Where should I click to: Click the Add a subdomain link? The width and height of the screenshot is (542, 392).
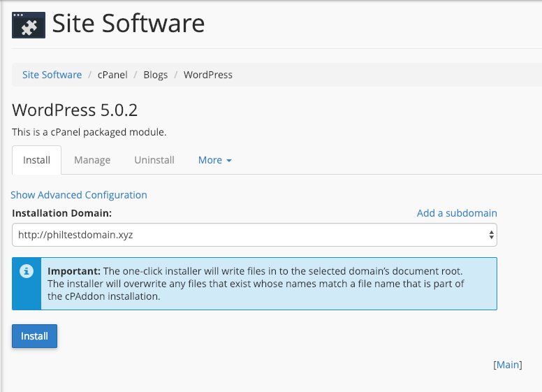457,213
